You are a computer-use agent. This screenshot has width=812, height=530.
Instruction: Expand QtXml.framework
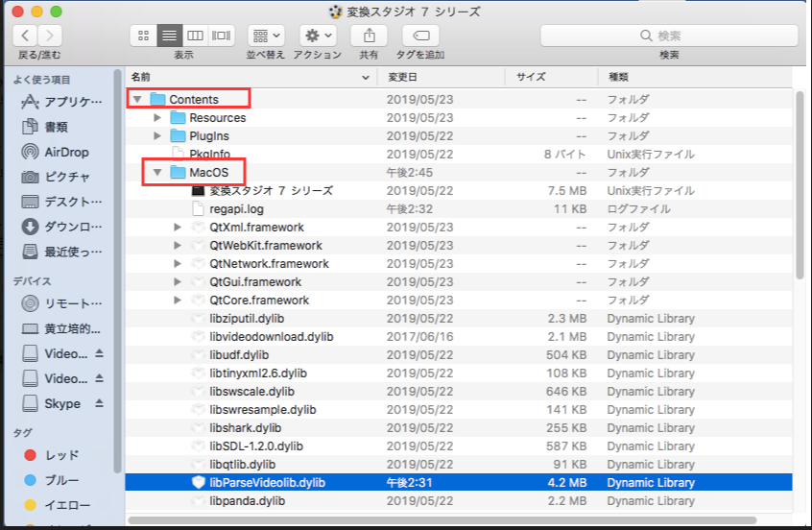[178, 227]
